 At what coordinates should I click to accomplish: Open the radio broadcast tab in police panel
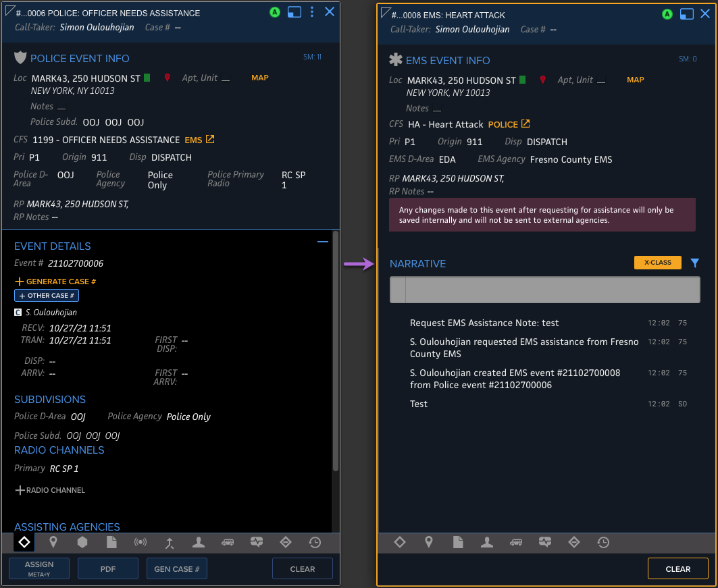(x=140, y=542)
